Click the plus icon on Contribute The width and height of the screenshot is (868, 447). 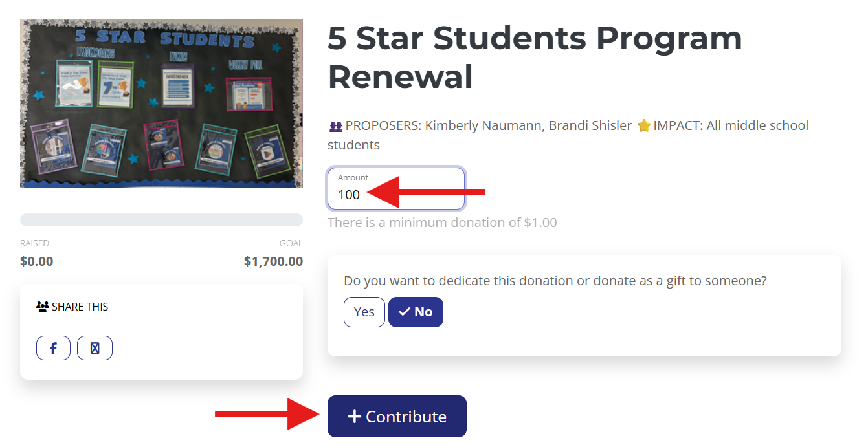click(354, 417)
